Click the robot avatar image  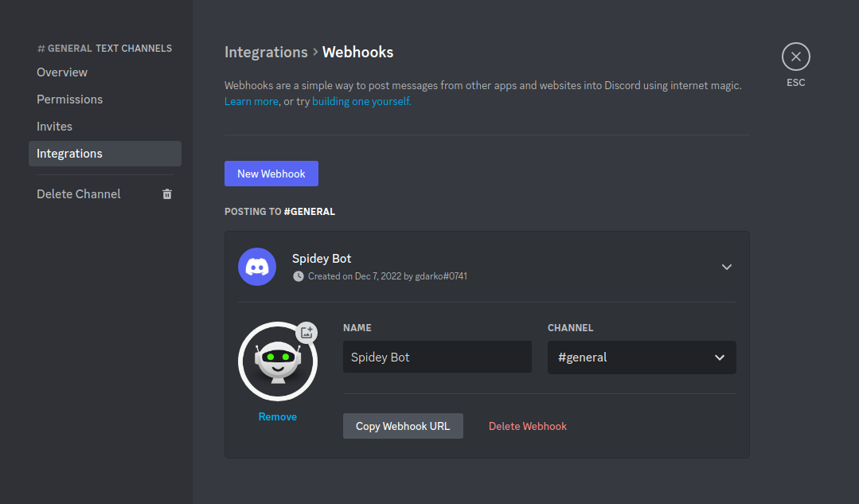coord(277,362)
